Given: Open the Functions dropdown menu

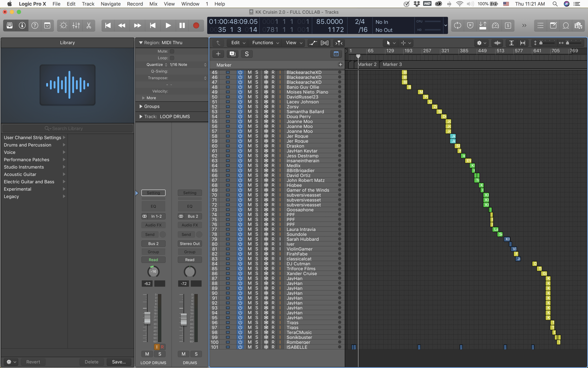Looking at the screenshot, I should tap(265, 43).
